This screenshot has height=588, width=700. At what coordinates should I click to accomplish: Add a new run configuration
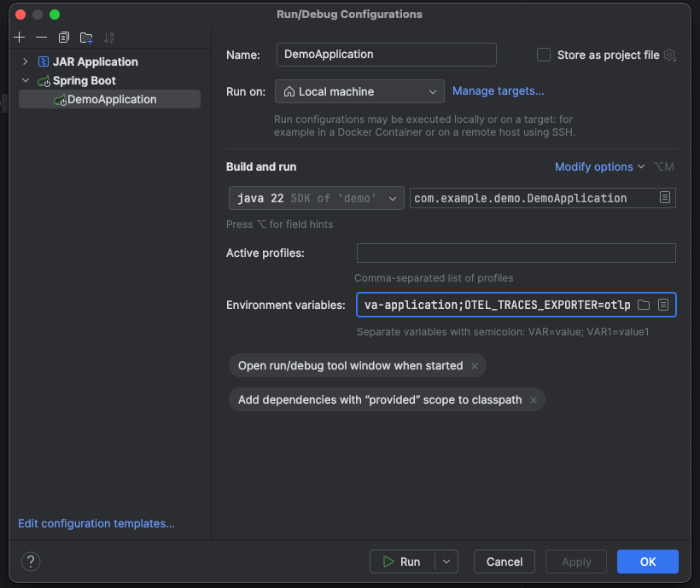point(19,38)
